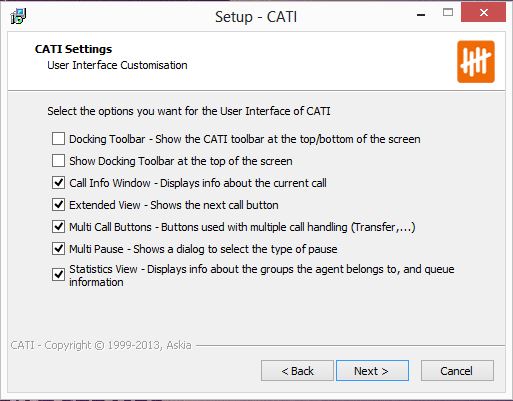Click the Statistics View description label
This screenshot has height=401, width=513.
click(262, 276)
